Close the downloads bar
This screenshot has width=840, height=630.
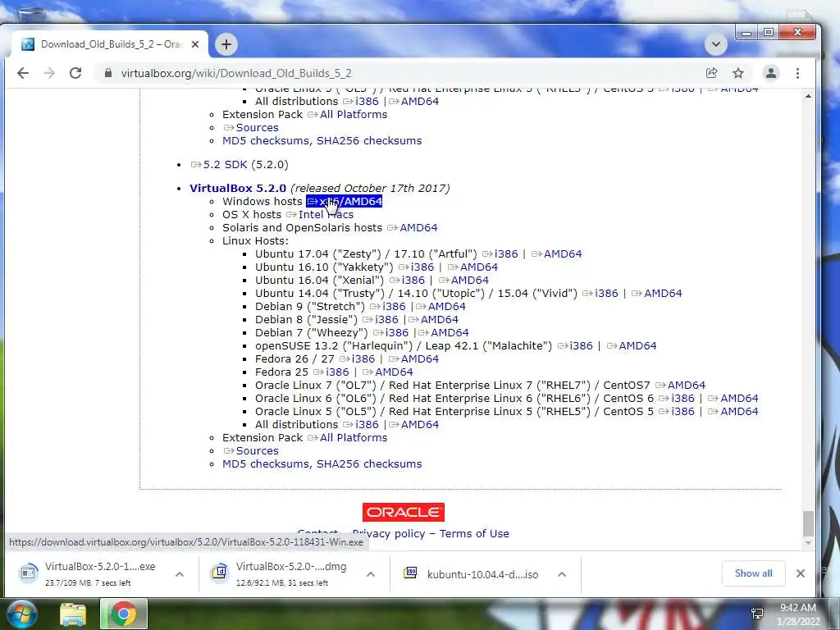[x=801, y=573]
